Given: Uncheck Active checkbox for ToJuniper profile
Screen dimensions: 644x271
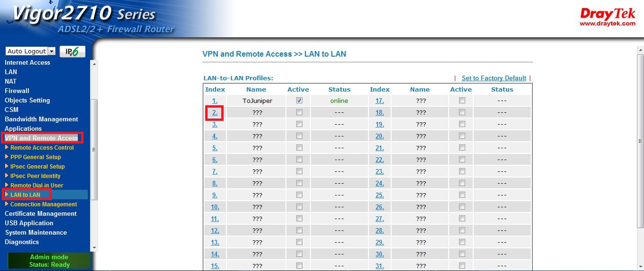Looking at the screenshot, I should click(299, 101).
